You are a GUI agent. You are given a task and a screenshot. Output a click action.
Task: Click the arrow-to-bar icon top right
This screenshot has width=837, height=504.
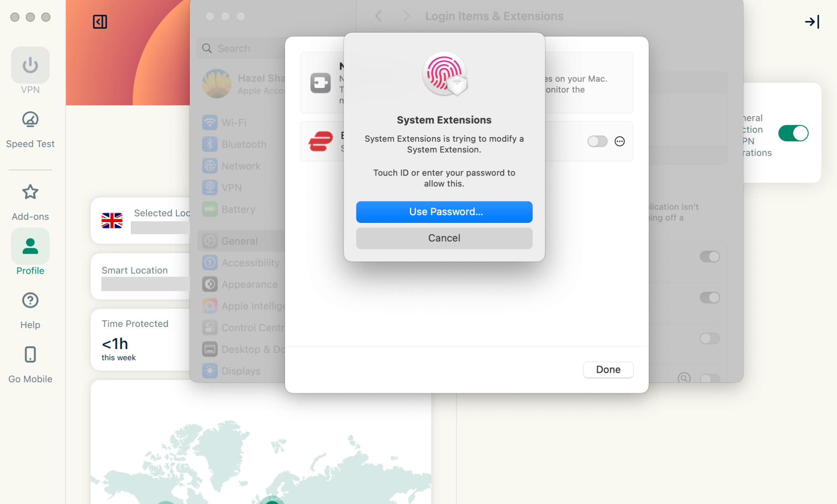pyautogui.click(x=812, y=22)
